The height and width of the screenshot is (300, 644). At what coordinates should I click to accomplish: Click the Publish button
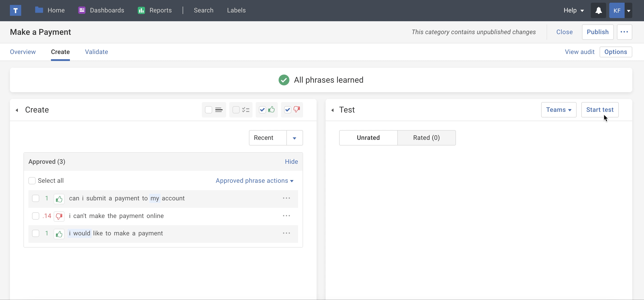(598, 32)
